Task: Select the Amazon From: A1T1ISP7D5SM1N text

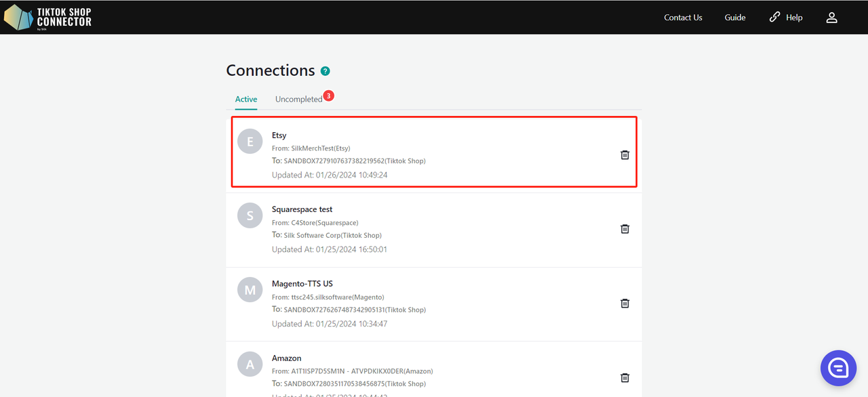Action: (353, 371)
